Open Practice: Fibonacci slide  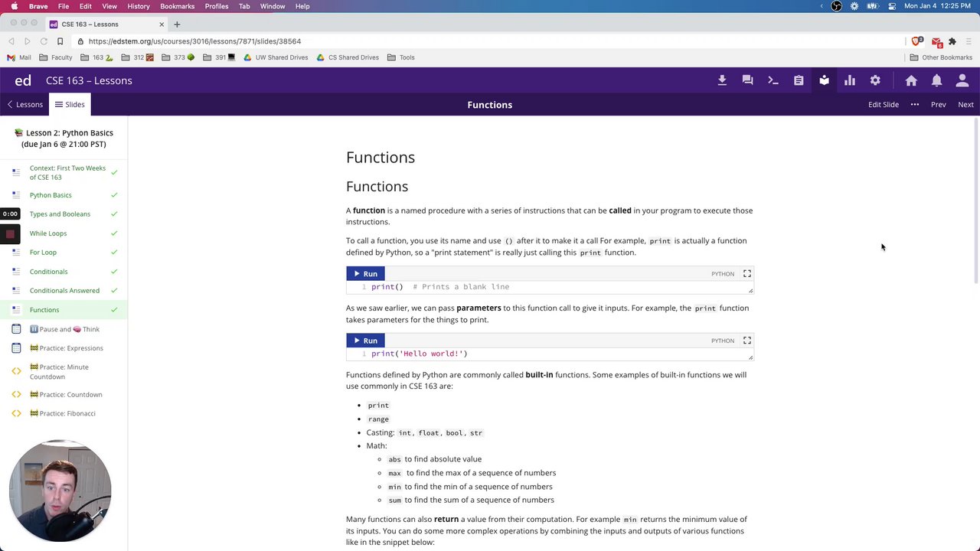coord(64,414)
